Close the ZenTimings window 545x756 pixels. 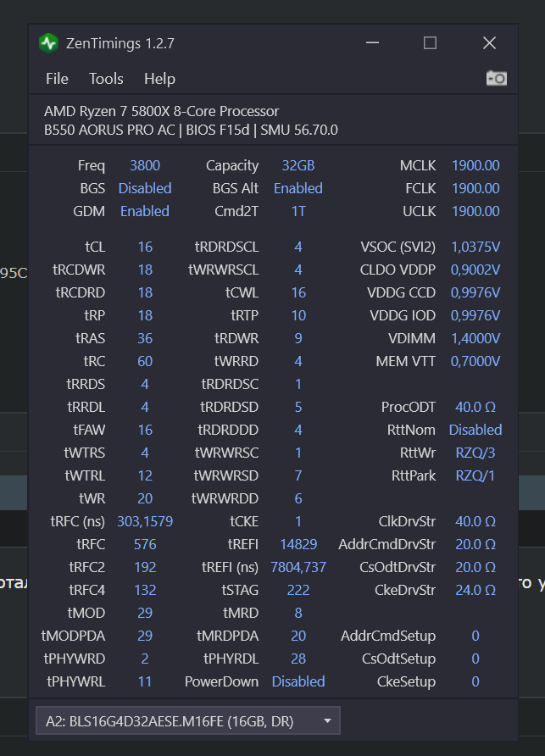tap(489, 43)
